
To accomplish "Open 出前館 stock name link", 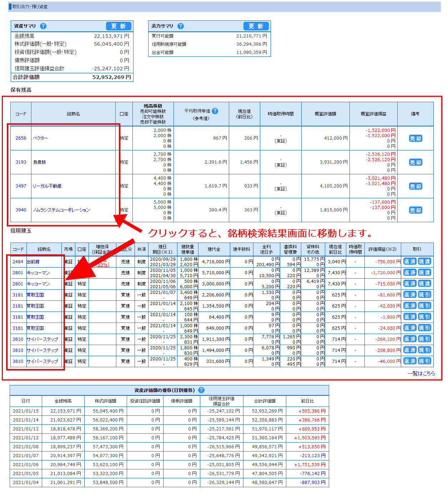I will [33, 262].
